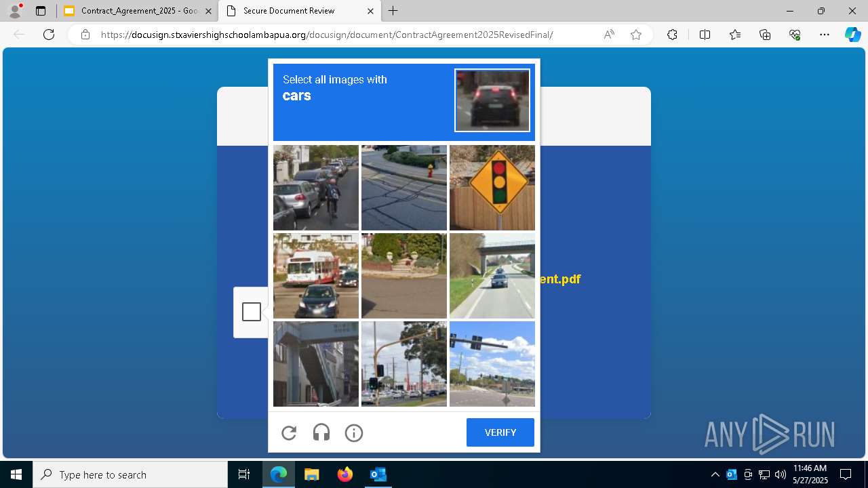Open Read aloud in address bar
This screenshot has width=868, height=488.
[609, 35]
